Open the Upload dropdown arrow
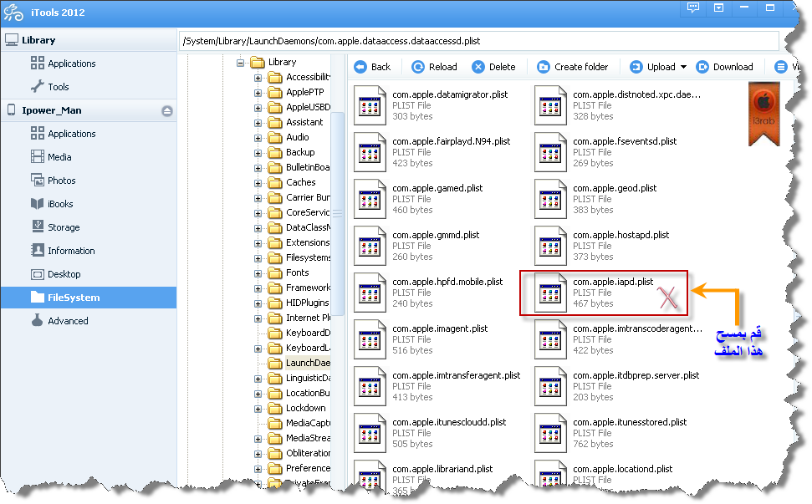 click(683, 67)
